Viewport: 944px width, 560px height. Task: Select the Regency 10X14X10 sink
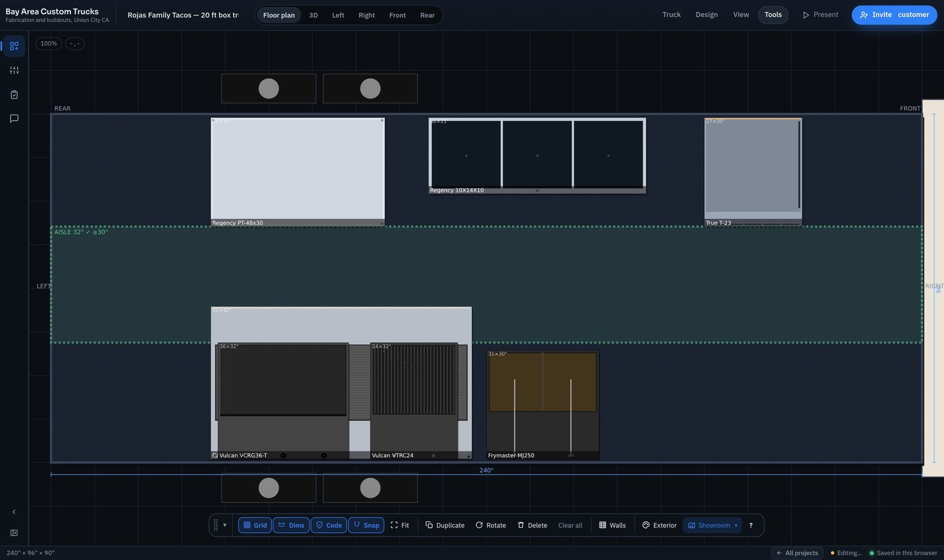click(537, 156)
